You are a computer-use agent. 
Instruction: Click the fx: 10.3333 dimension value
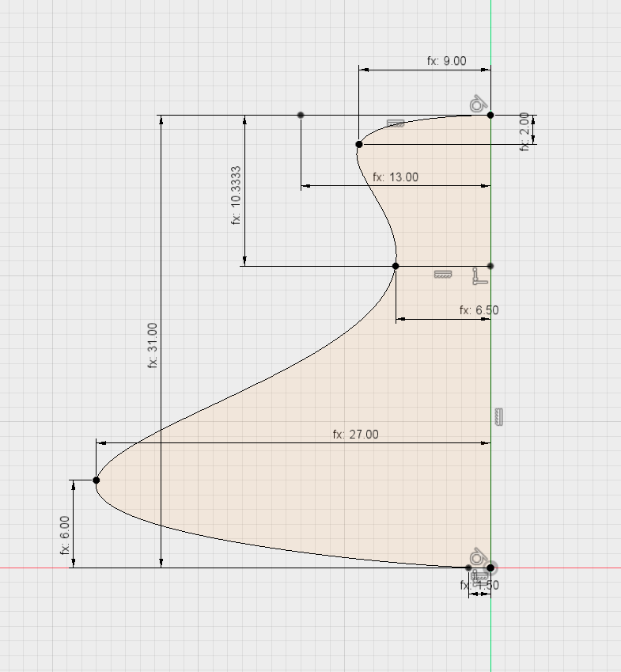point(236,196)
